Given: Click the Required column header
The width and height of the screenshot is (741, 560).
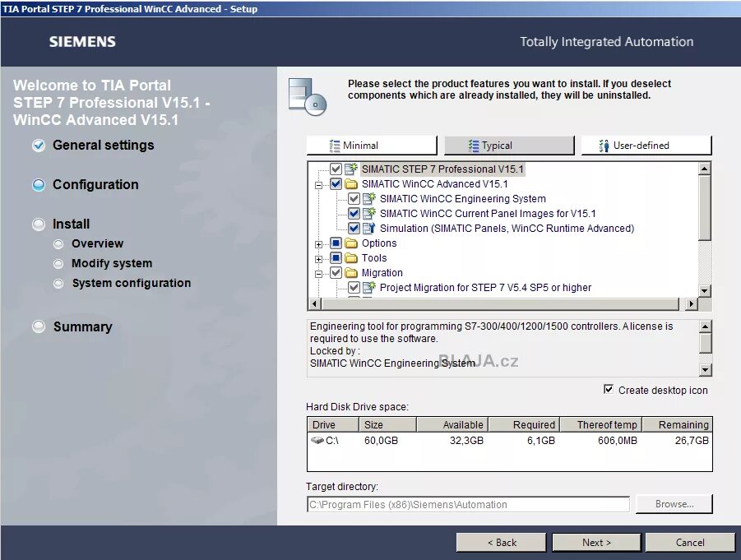Looking at the screenshot, I should click(524, 424).
